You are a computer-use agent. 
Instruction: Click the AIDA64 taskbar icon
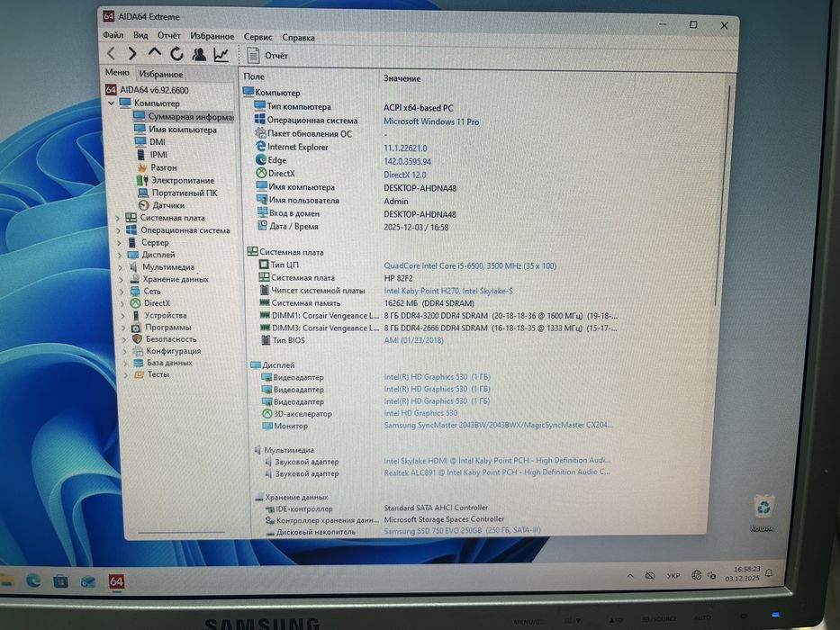[116, 581]
